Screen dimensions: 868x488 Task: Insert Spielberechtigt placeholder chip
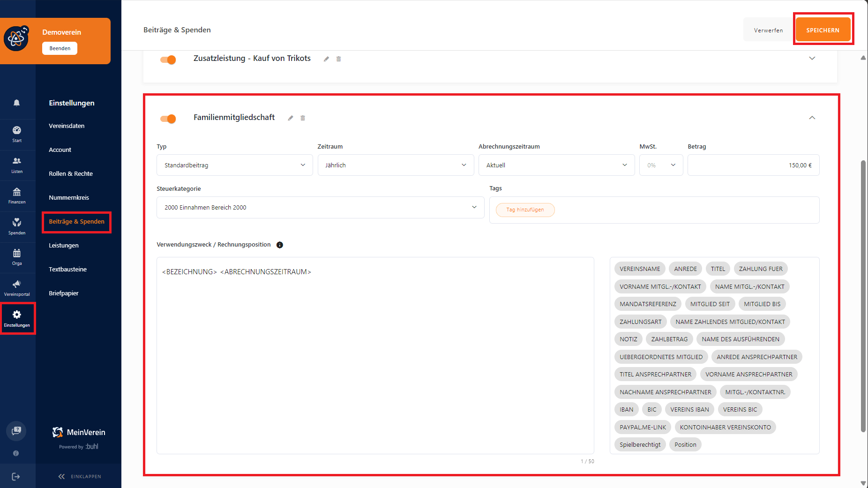pyautogui.click(x=640, y=444)
